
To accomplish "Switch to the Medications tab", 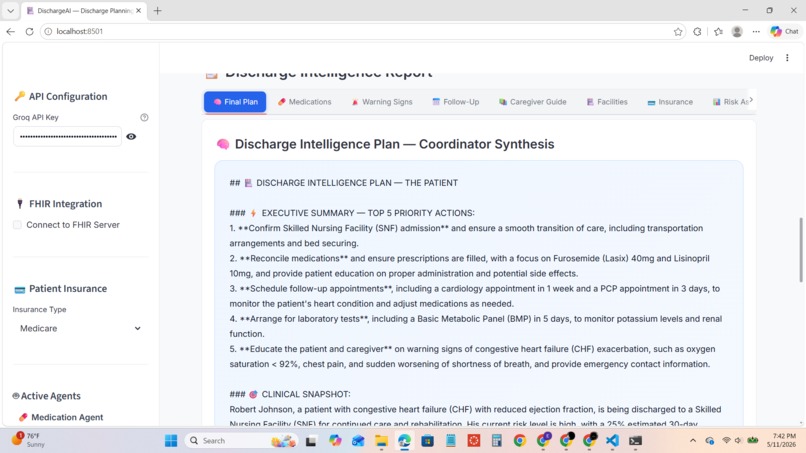I will click(x=304, y=102).
